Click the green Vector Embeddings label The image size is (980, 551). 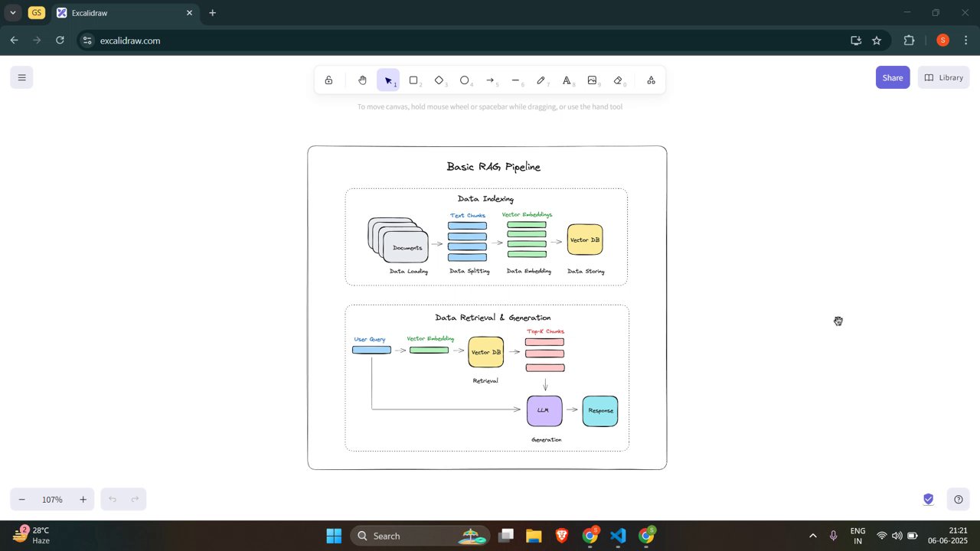tap(527, 215)
